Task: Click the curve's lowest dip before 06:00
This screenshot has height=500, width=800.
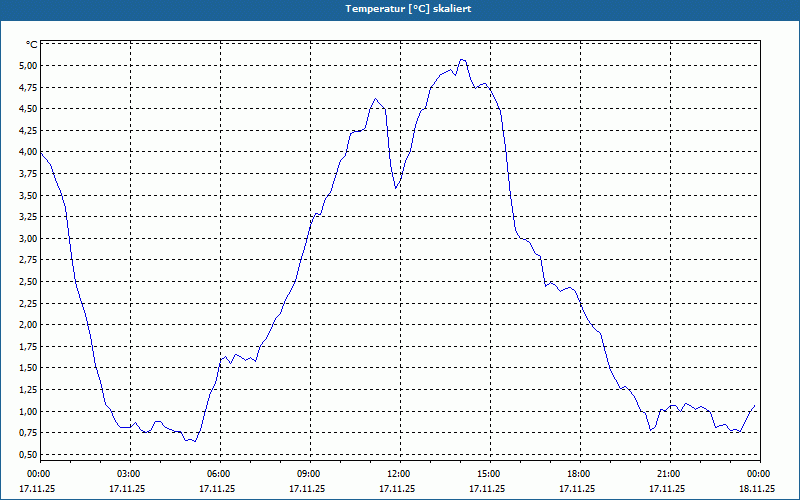Action: (195, 441)
